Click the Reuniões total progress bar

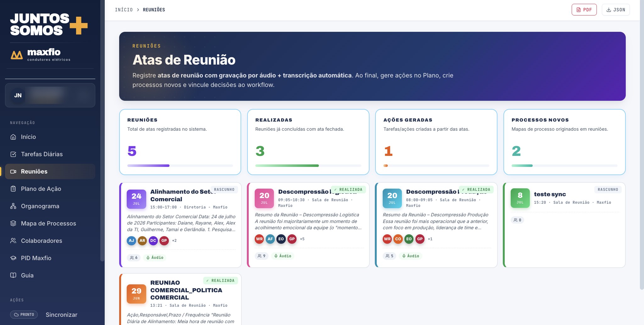[180, 166]
